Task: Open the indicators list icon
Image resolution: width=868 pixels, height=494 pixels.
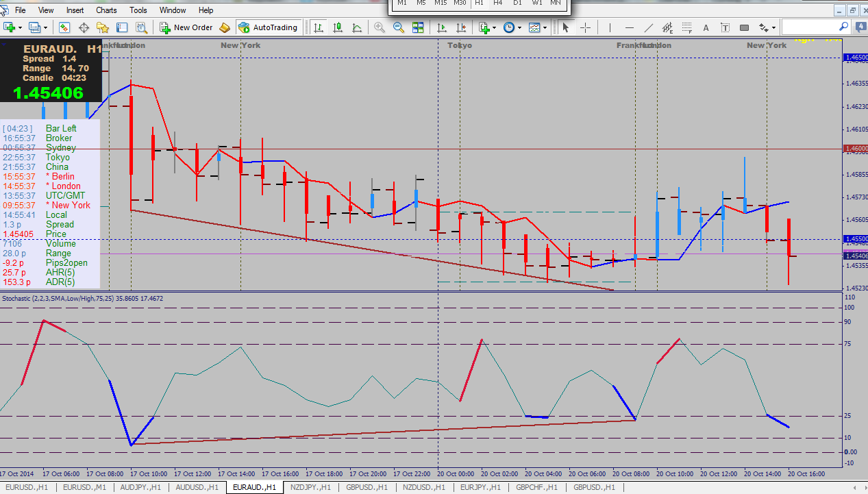Action: (484, 27)
